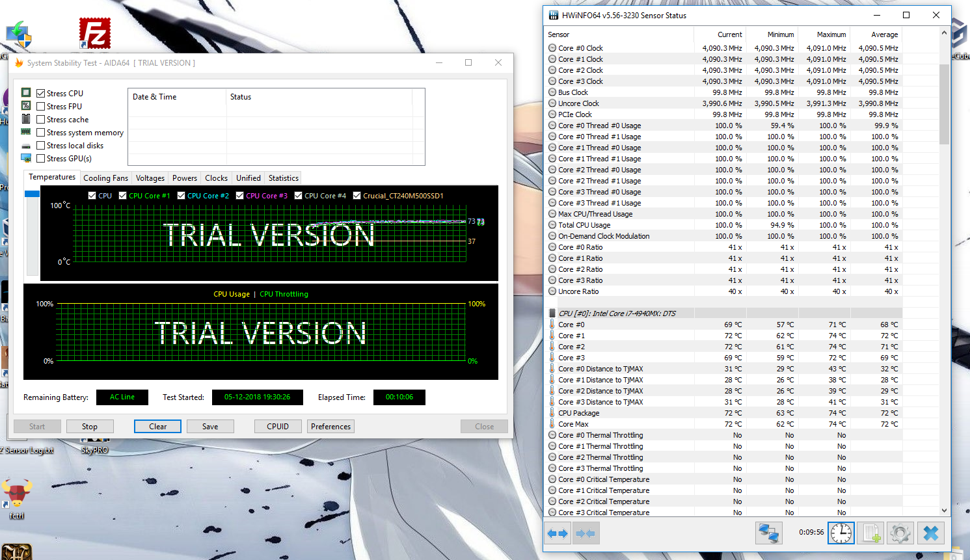Click the expand columns double-arrow icon in HWiNFO64
Image resolution: width=970 pixels, height=560 pixels.
(x=558, y=533)
